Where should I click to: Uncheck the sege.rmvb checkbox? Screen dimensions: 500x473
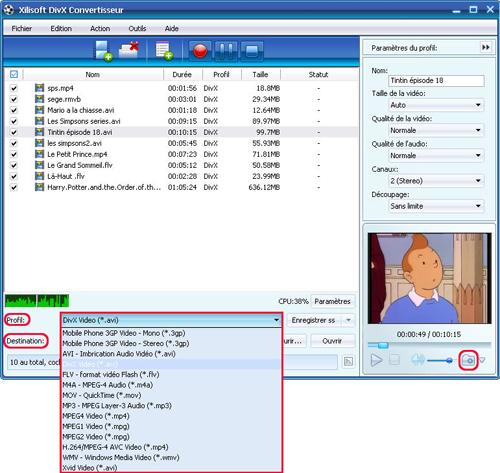[x=14, y=99]
